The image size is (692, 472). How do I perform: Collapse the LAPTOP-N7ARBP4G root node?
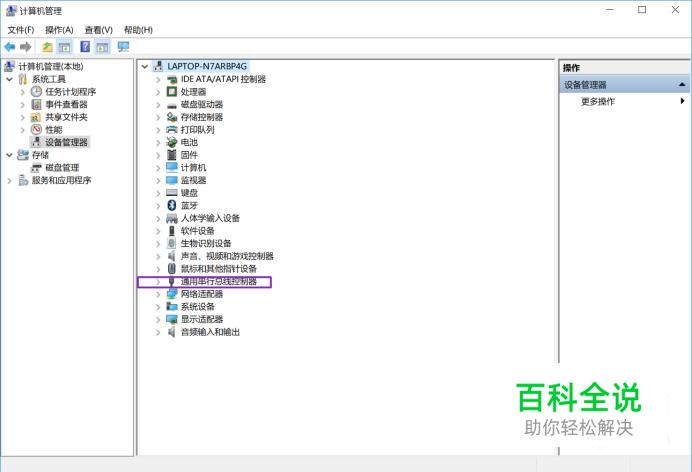144,67
